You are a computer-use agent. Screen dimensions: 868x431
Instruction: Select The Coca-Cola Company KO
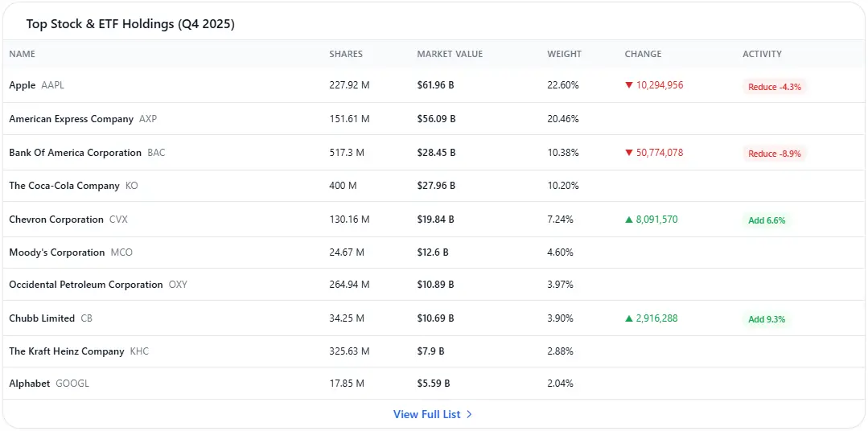(x=73, y=186)
